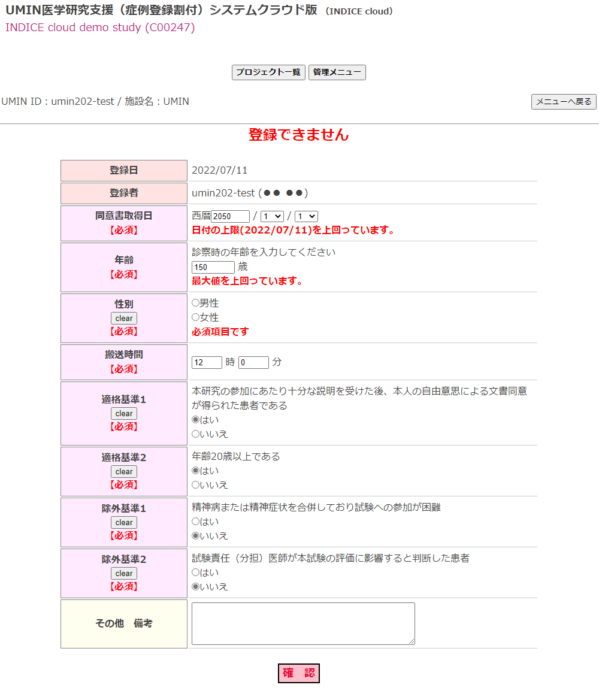
Task: Open the day dropdown for 同意書取得日
Action: click(306, 217)
